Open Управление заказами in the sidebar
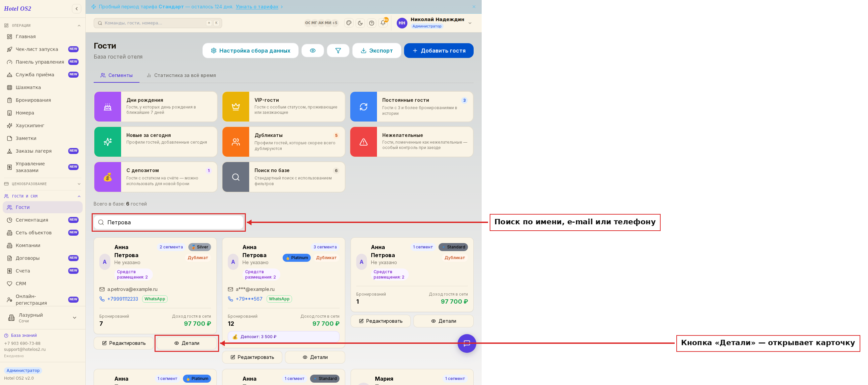The image size is (868, 385). (42, 167)
